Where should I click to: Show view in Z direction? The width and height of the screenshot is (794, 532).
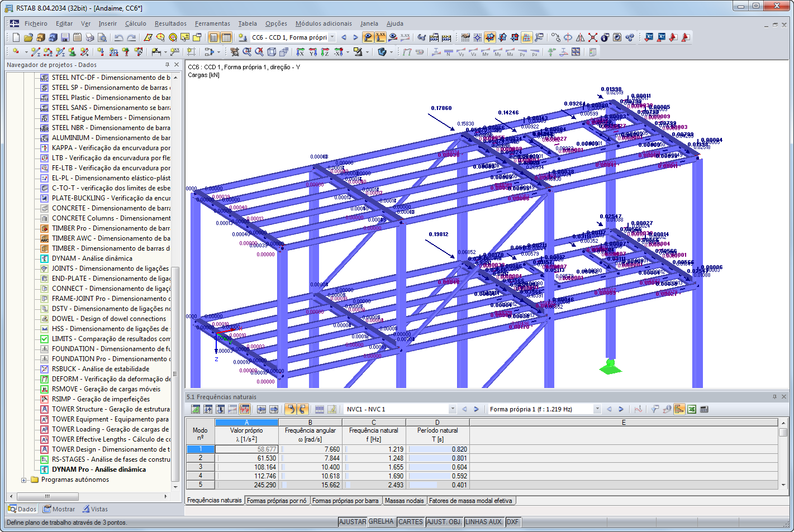[x=325, y=52]
